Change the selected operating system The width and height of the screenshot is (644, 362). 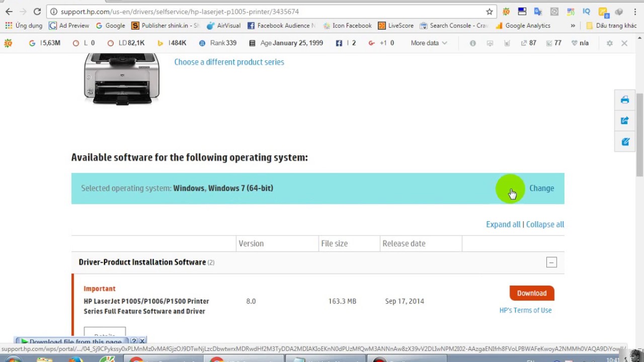click(541, 188)
